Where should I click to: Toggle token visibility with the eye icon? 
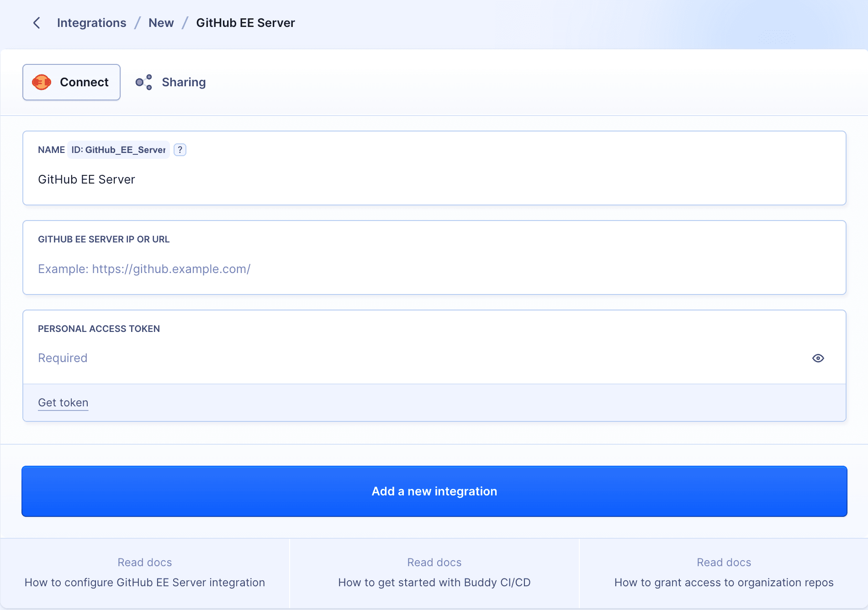pos(818,358)
